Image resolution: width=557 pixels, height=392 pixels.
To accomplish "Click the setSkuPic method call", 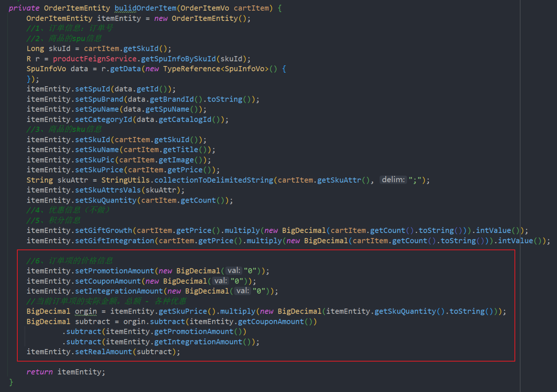I will pos(95,160).
